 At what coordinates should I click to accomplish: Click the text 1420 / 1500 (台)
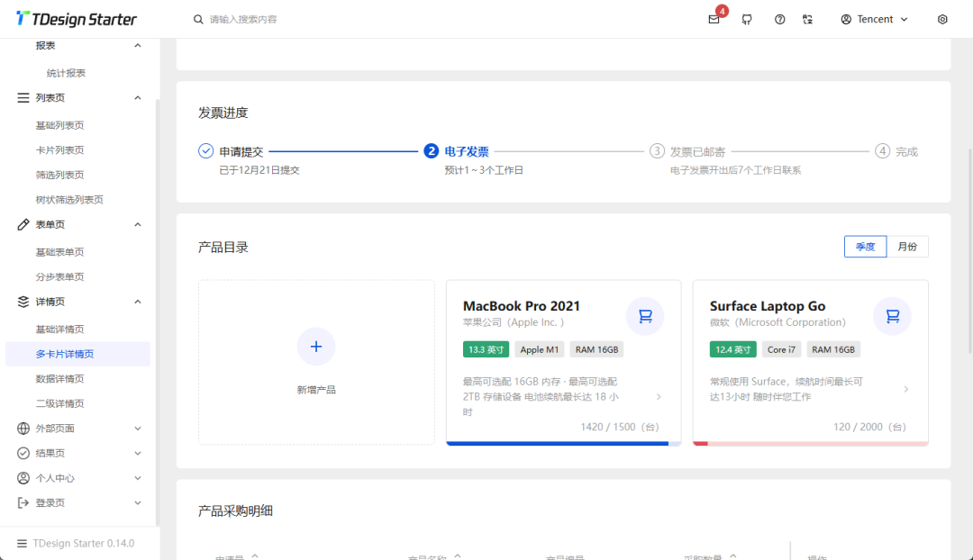click(x=620, y=428)
